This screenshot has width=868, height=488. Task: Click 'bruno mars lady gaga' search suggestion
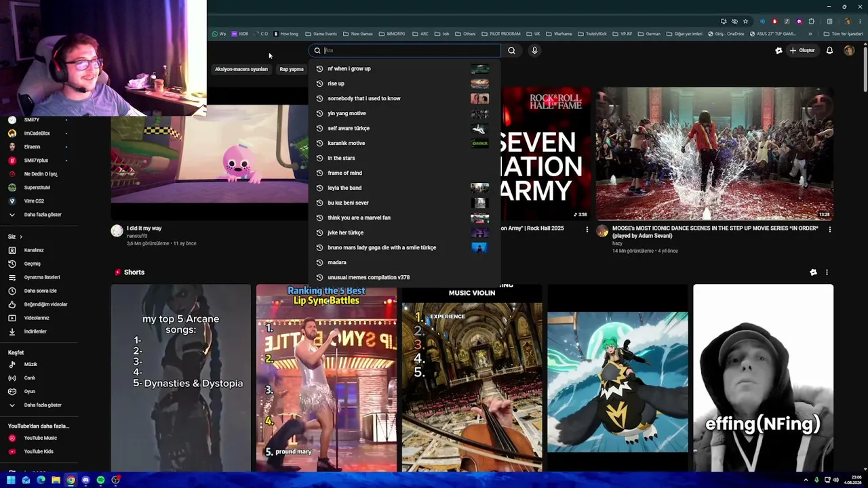(x=404, y=247)
